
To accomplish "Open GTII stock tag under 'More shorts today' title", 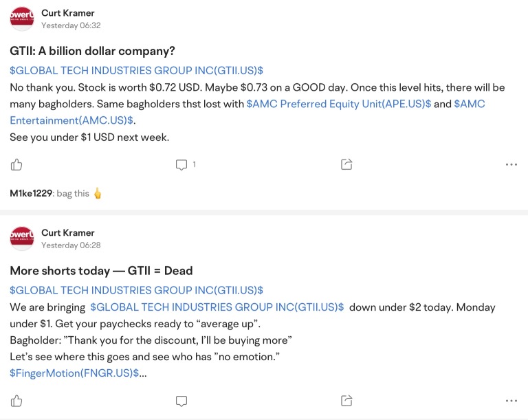I will [x=136, y=291].
